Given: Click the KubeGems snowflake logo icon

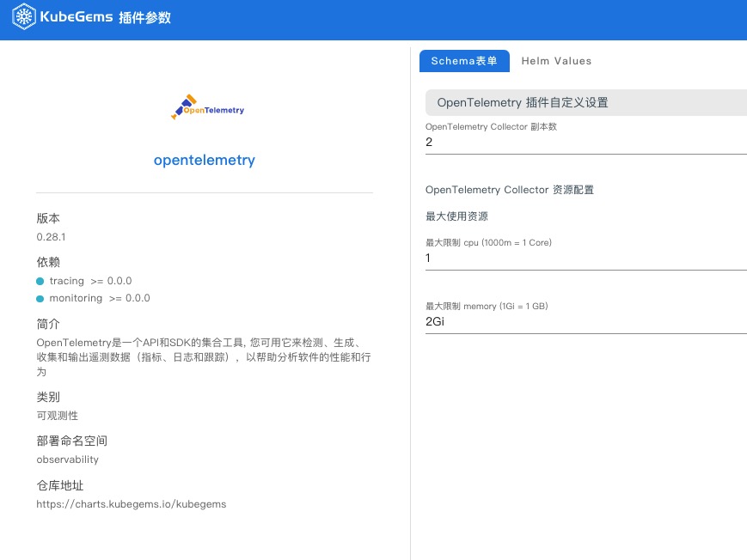Looking at the screenshot, I should 24,16.
